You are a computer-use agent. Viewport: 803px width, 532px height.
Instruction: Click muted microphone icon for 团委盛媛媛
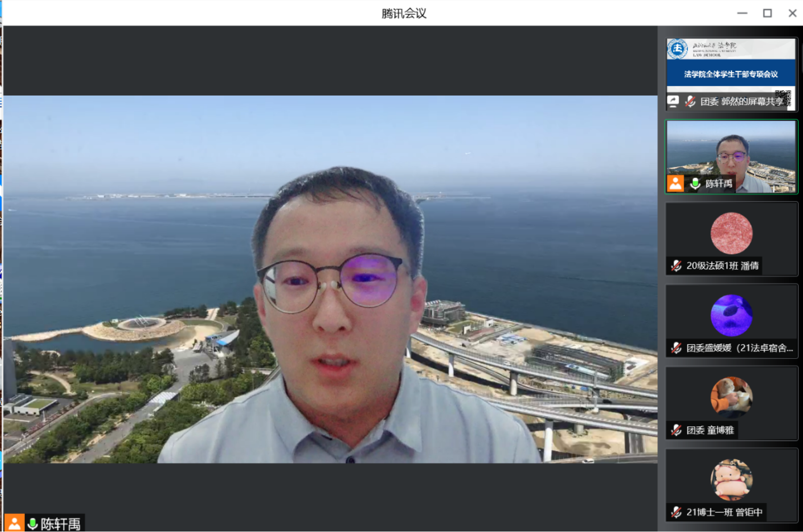click(676, 348)
